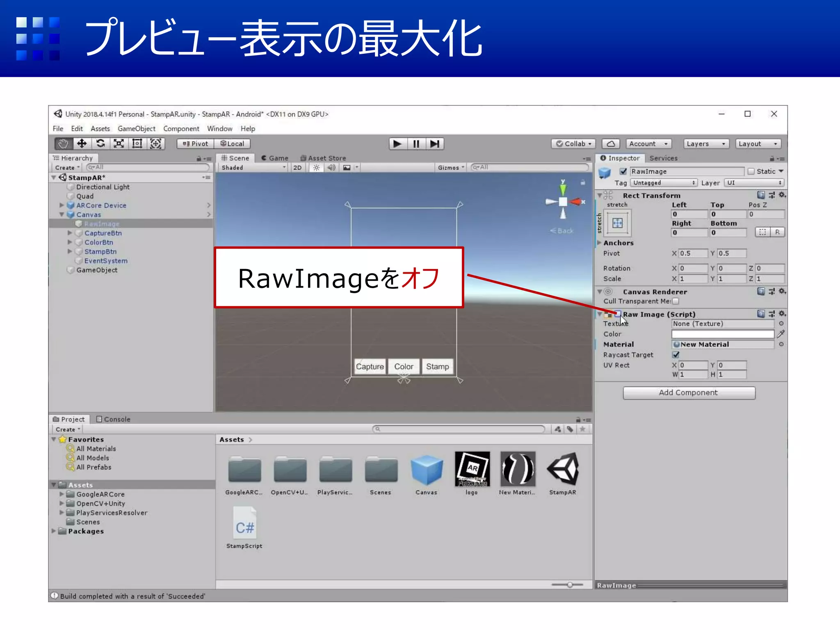Click the Collab button
The image size is (840, 630).
573,144
